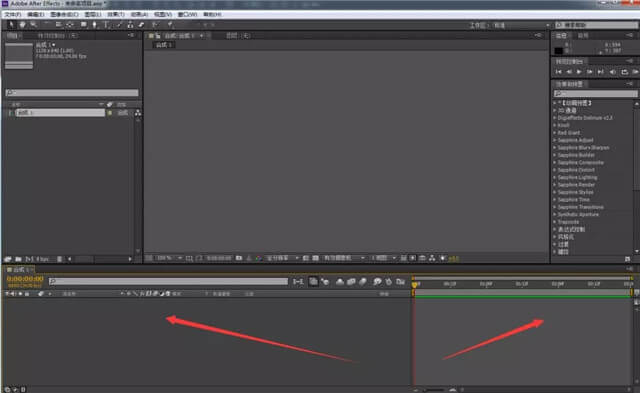Select the Text tool

106,24
